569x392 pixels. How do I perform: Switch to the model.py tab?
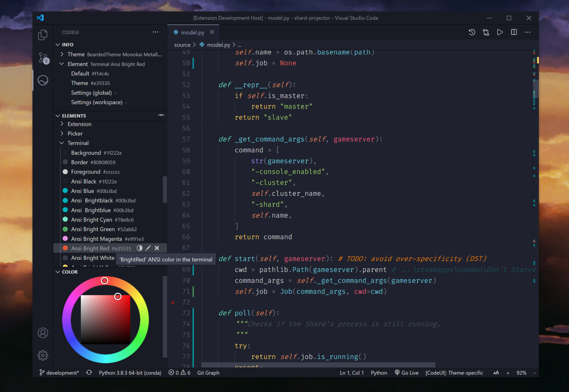click(192, 32)
